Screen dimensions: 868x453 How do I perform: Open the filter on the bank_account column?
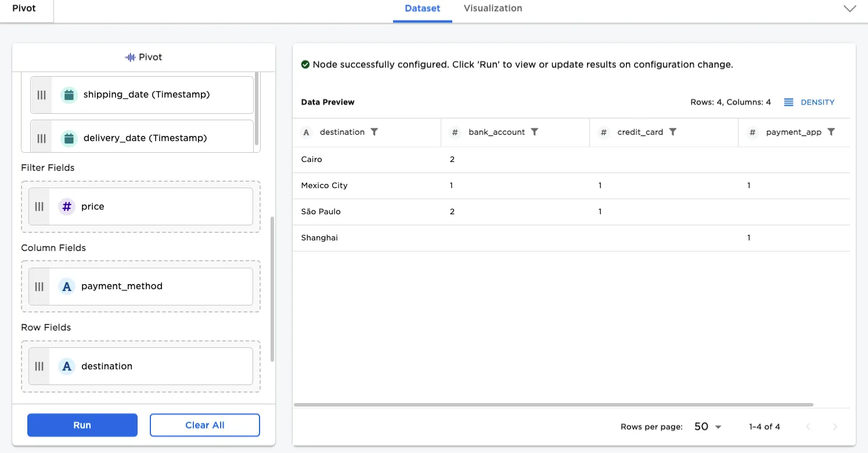(x=534, y=132)
